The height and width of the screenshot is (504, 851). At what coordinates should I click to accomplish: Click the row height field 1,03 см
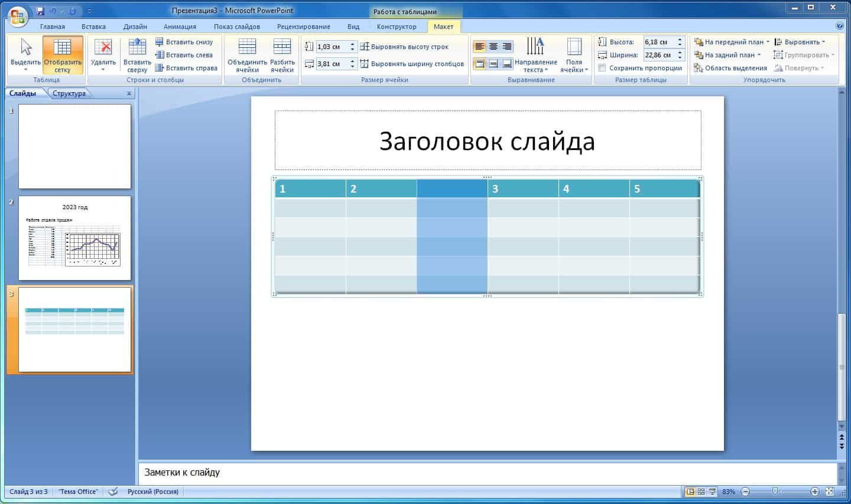pos(332,47)
